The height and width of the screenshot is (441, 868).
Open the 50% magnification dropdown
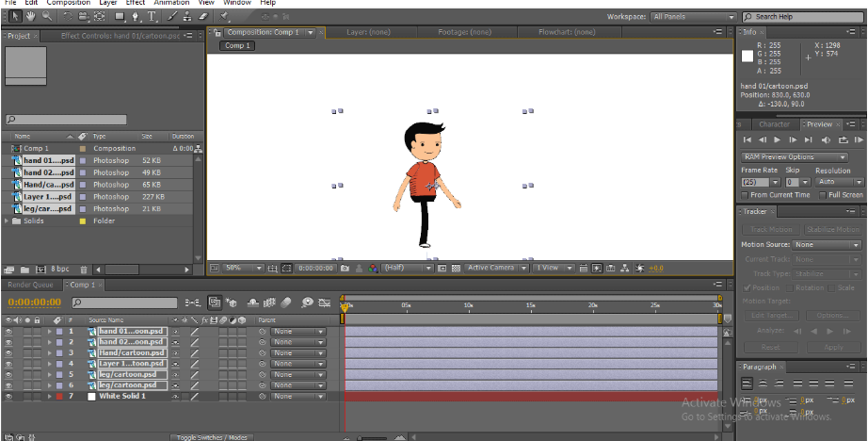(x=244, y=269)
